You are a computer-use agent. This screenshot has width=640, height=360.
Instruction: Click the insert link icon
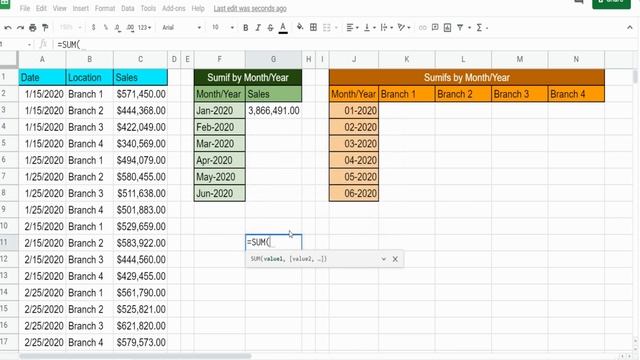pos(422,28)
